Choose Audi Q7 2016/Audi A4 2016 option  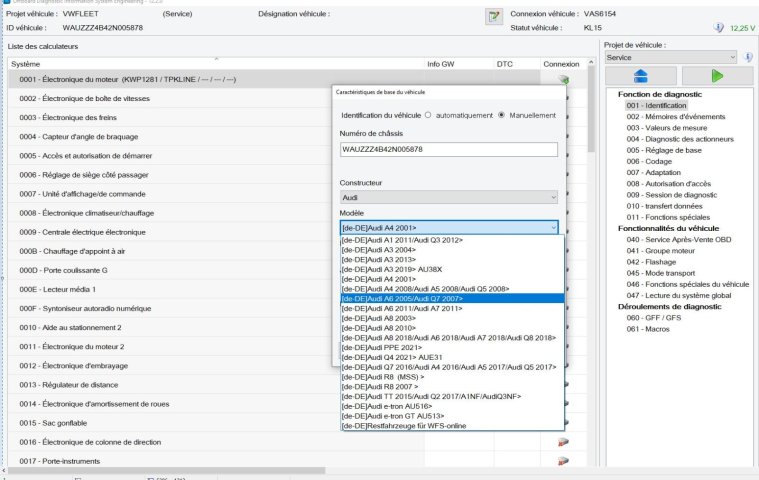pos(453,367)
